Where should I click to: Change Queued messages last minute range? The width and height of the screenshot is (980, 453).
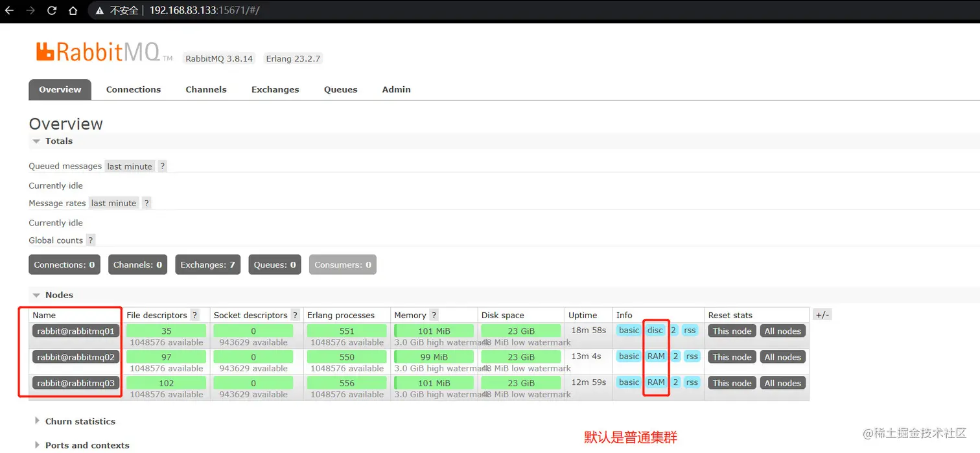[130, 167]
